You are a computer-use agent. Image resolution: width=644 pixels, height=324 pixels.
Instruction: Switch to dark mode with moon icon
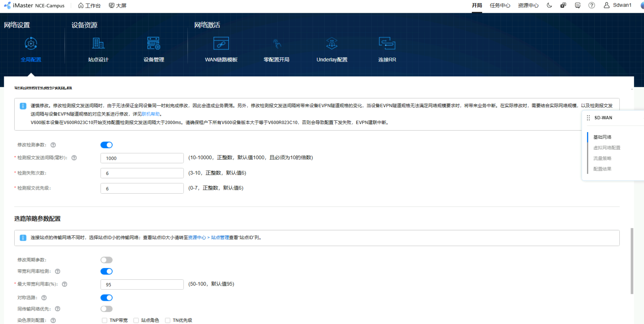(549, 5)
